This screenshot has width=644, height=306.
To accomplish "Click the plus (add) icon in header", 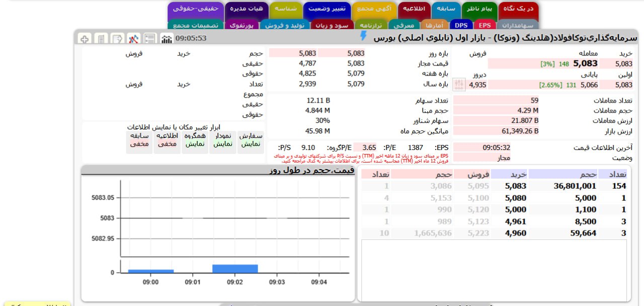I will (85, 38).
